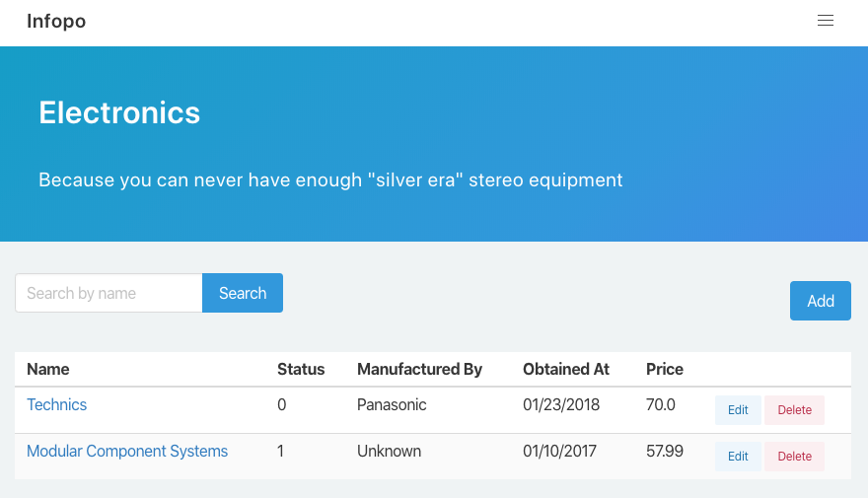The height and width of the screenshot is (498, 868).
Task: Delete the Technics row
Action: click(x=794, y=410)
